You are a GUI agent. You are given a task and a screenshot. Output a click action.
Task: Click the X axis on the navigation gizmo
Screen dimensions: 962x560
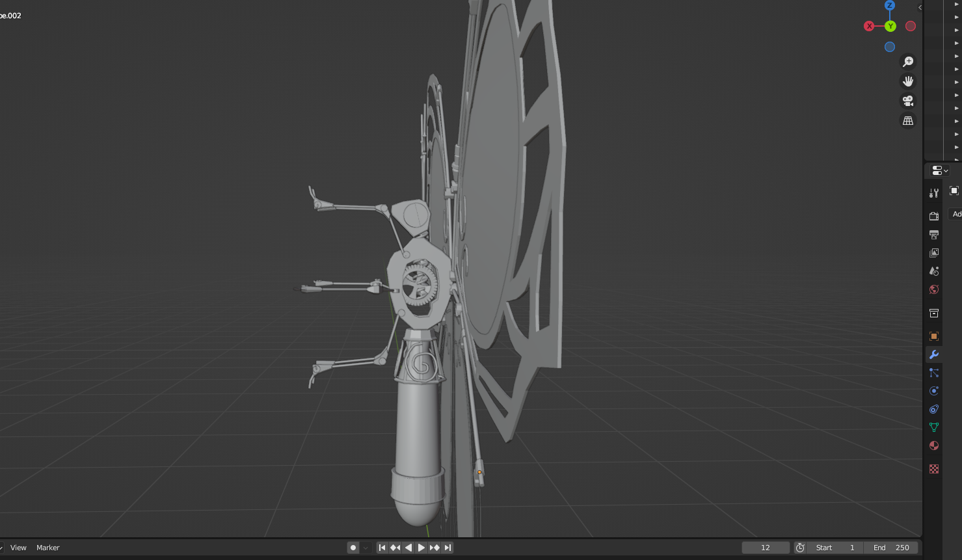click(x=869, y=26)
